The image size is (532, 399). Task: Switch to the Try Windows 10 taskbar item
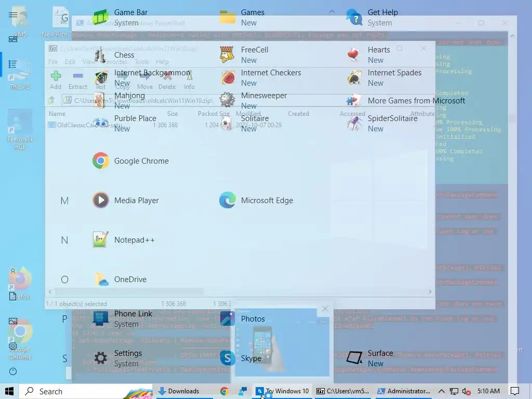click(x=282, y=391)
